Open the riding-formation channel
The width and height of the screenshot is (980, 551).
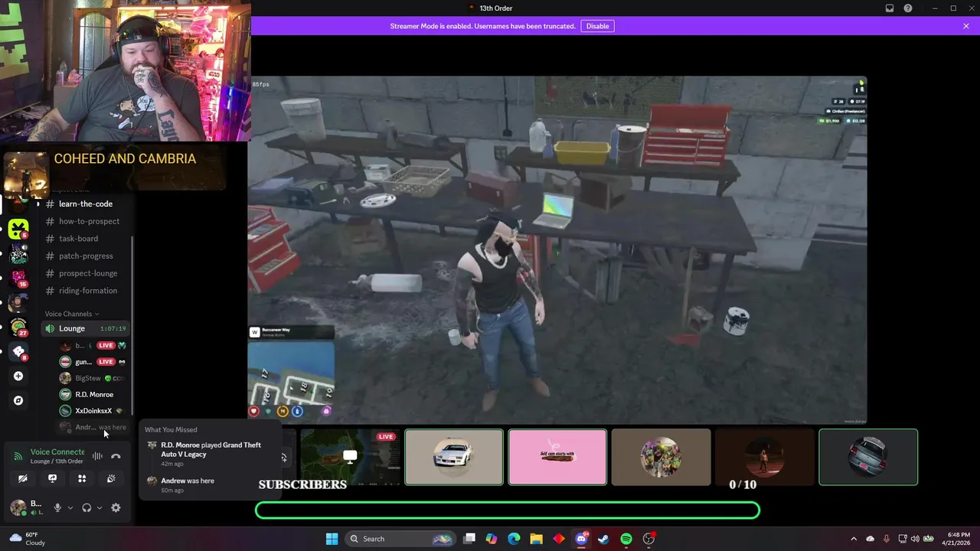pos(86,291)
